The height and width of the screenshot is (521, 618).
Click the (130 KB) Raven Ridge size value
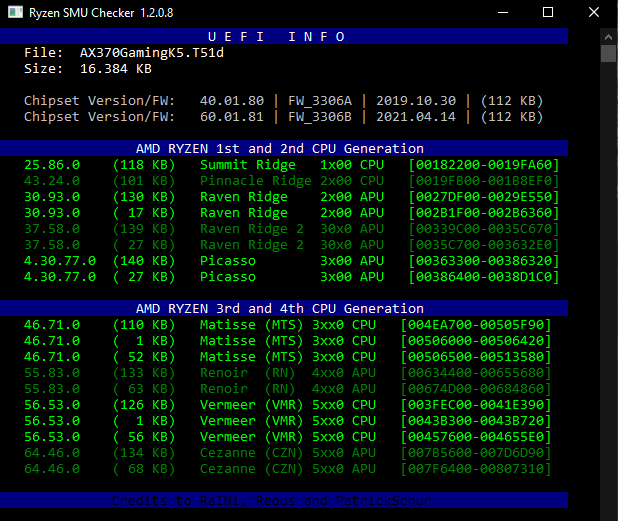pyautogui.click(x=144, y=197)
